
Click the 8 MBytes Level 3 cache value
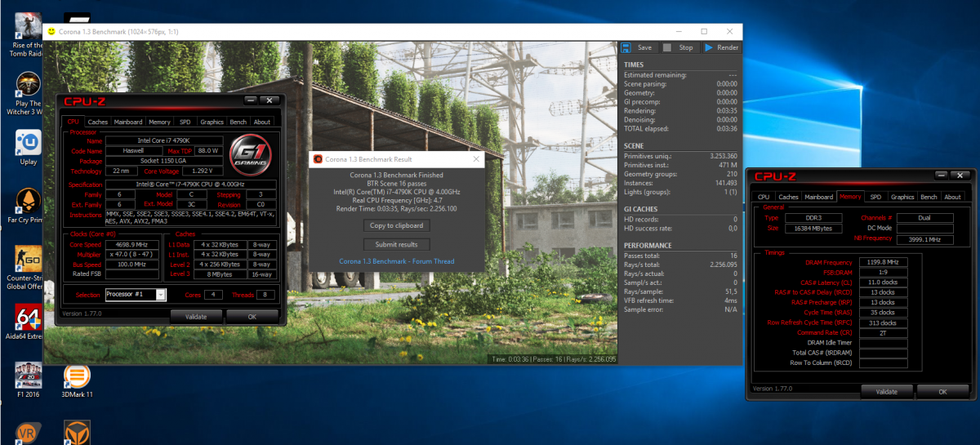point(220,274)
